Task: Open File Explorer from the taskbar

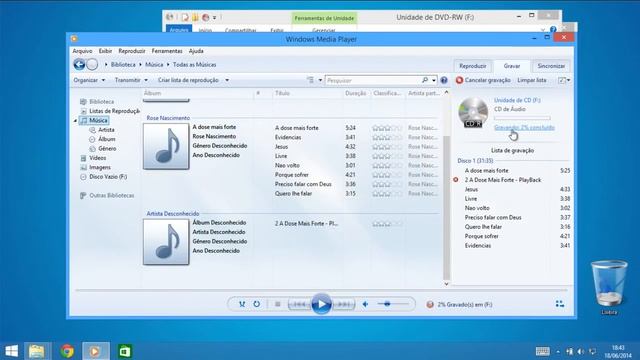Action: pos(37,351)
